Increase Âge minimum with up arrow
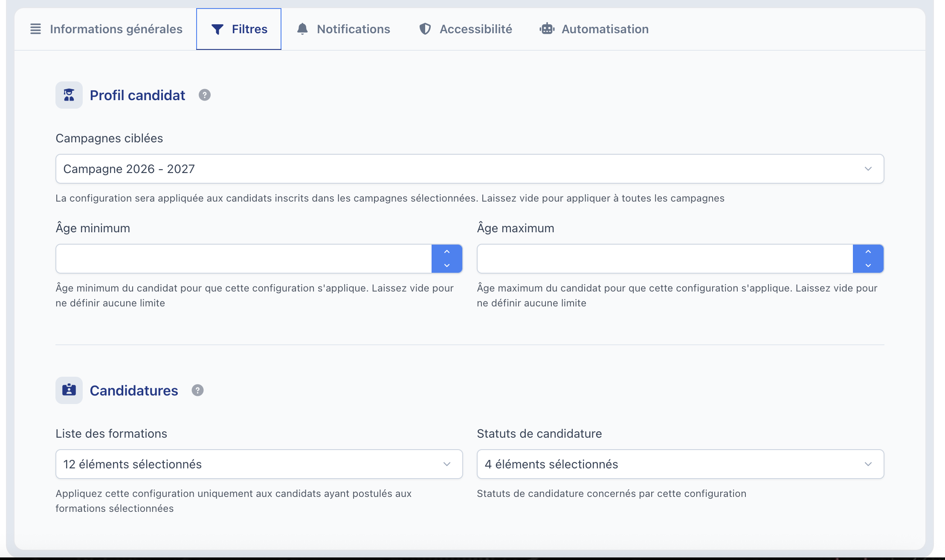This screenshot has height=560, width=945. tap(447, 252)
